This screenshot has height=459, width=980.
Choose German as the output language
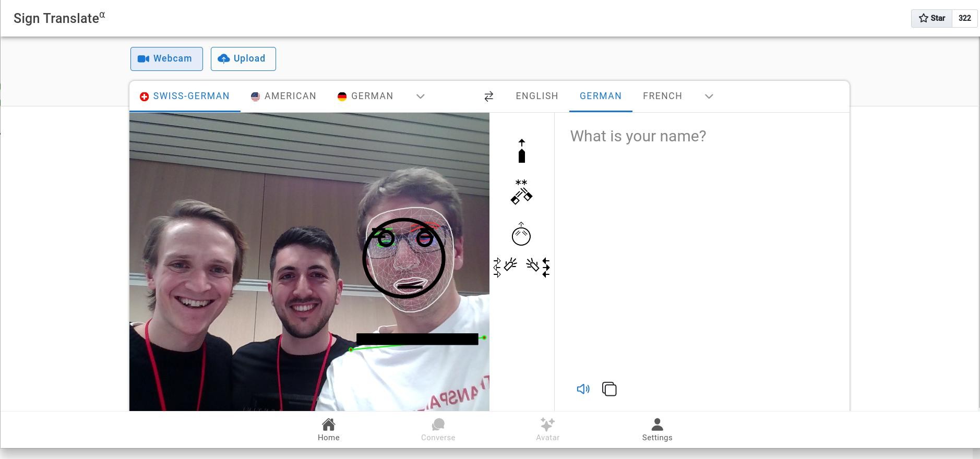(601, 96)
